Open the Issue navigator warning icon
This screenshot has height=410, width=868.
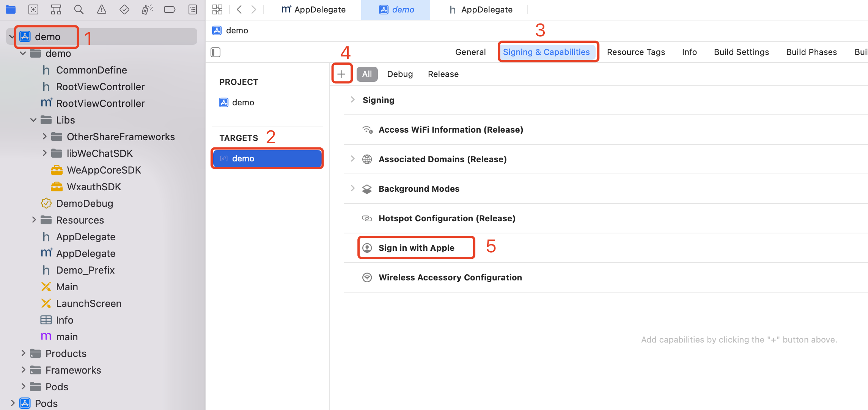tap(102, 9)
